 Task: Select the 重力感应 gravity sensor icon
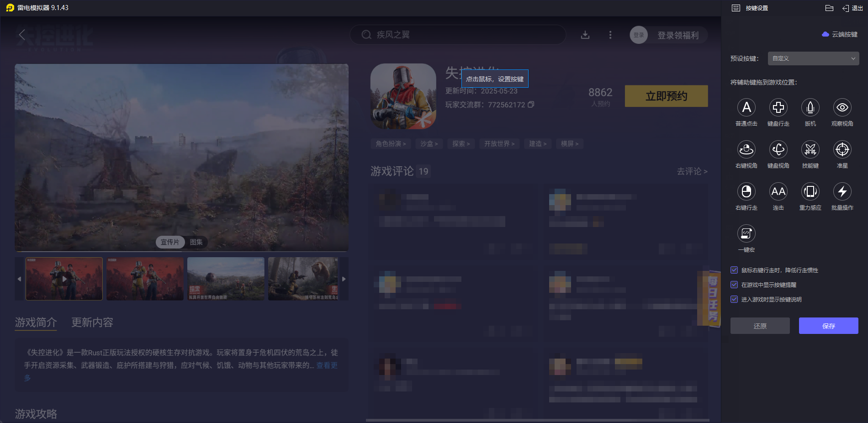pyautogui.click(x=810, y=191)
